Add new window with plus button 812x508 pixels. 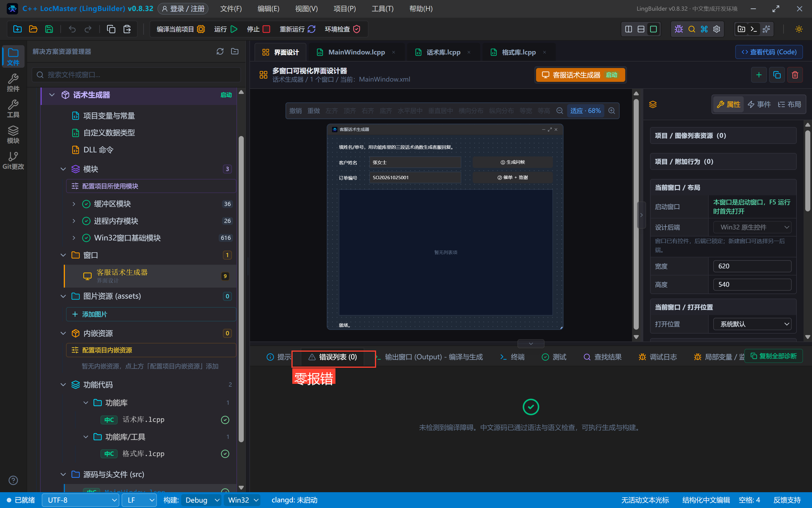[759, 75]
